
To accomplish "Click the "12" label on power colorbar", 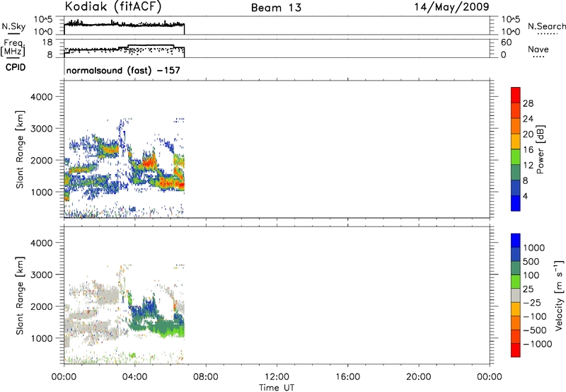I will (528, 165).
